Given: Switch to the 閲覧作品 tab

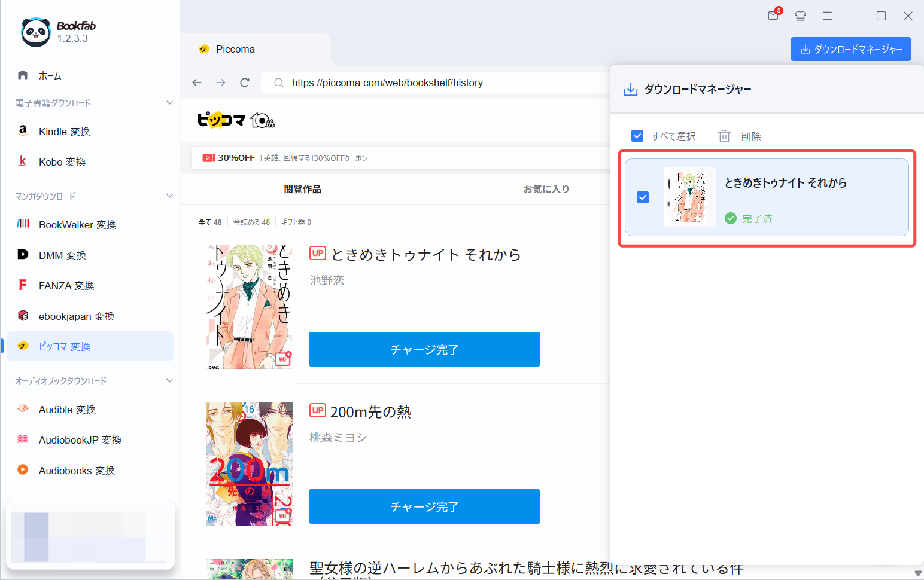Looking at the screenshot, I should (x=303, y=189).
